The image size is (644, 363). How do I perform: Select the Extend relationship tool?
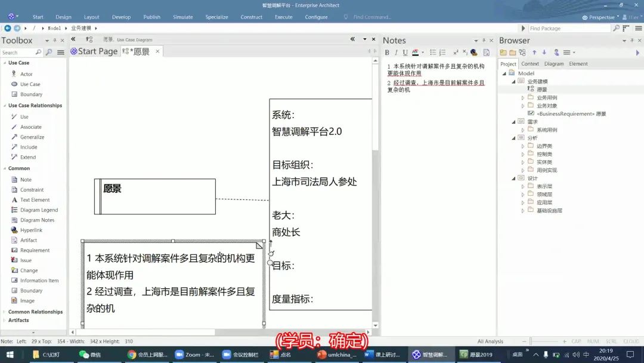[x=27, y=157]
